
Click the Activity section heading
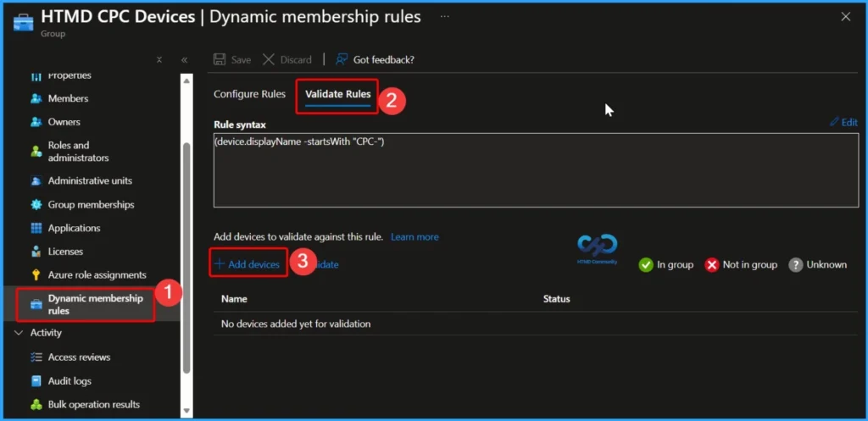pos(46,333)
